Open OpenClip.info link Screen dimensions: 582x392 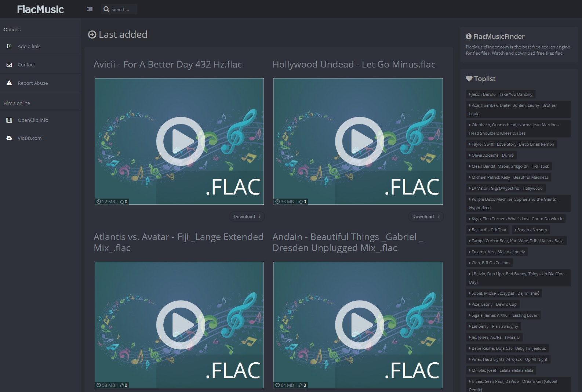pos(40,120)
